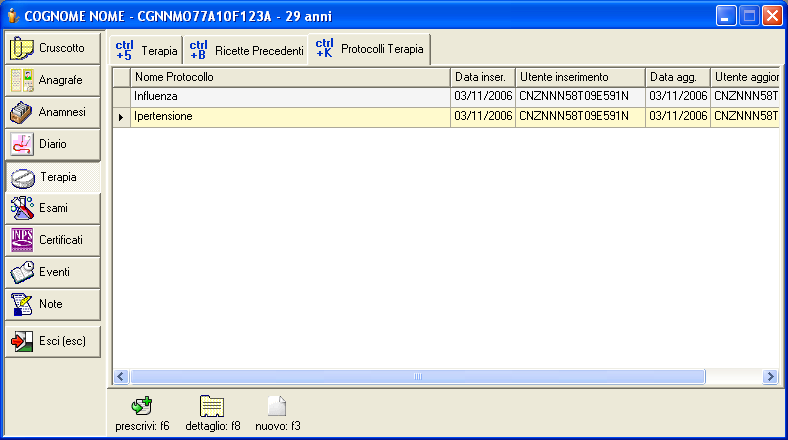Open the Eventi section

(x=53, y=272)
